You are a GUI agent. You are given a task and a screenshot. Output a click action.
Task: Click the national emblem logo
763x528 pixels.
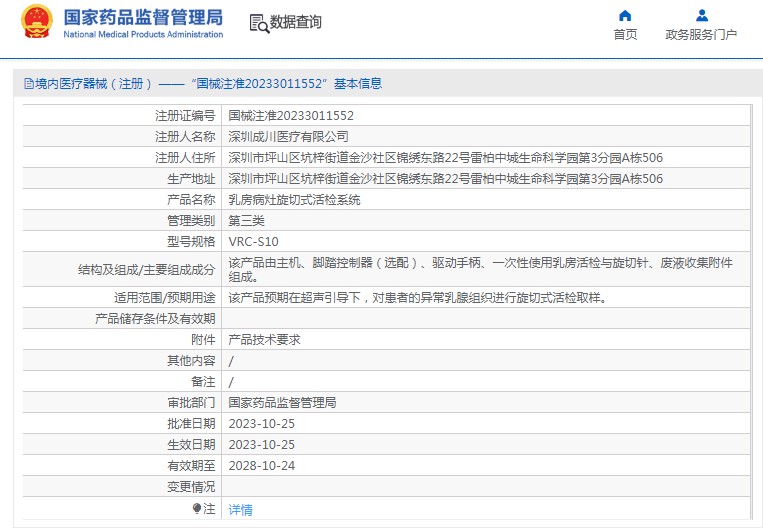[36, 22]
